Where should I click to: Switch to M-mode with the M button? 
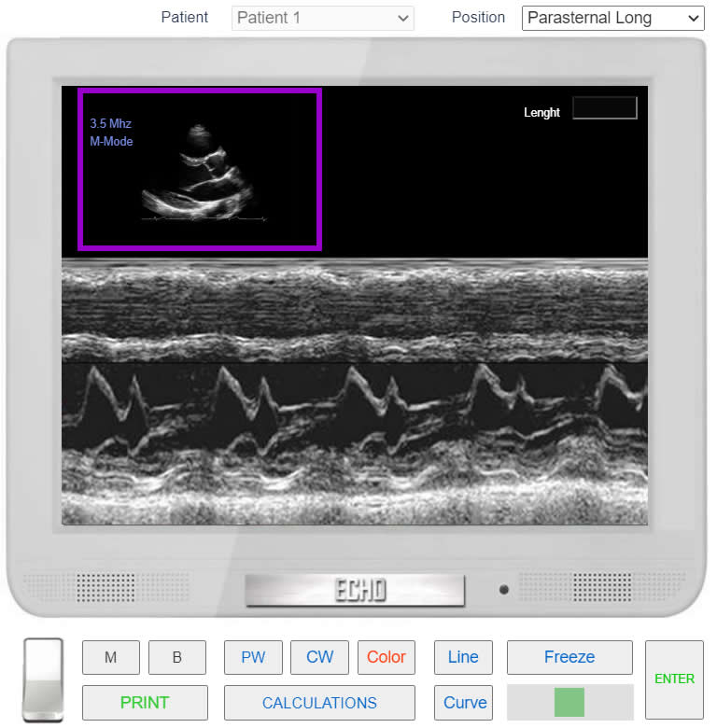point(110,657)
